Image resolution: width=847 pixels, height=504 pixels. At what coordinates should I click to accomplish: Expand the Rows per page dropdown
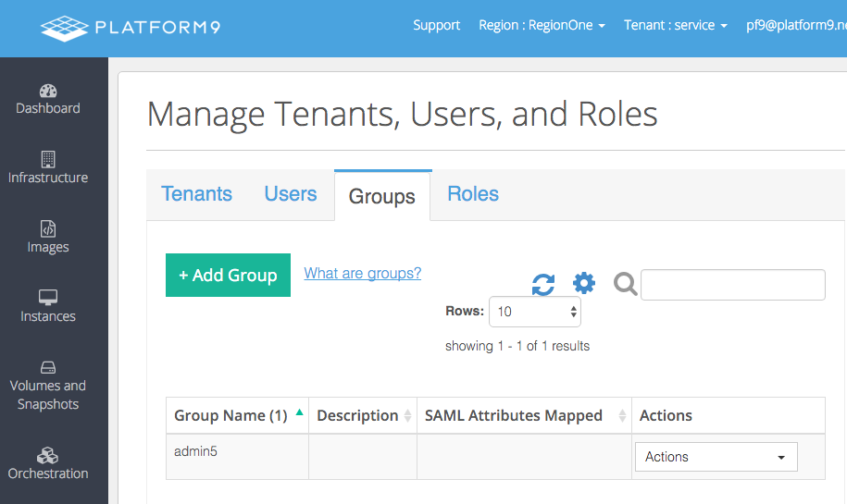click(535, 312)
